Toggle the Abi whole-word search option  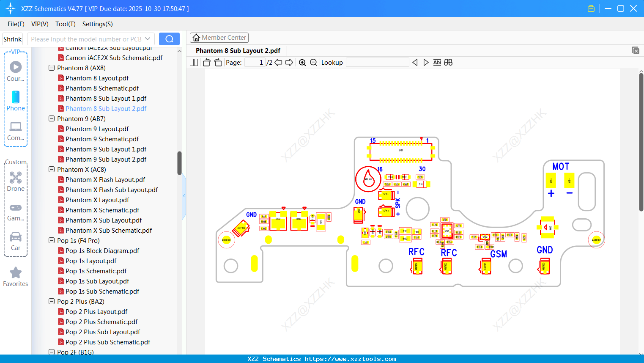[437, 62]
